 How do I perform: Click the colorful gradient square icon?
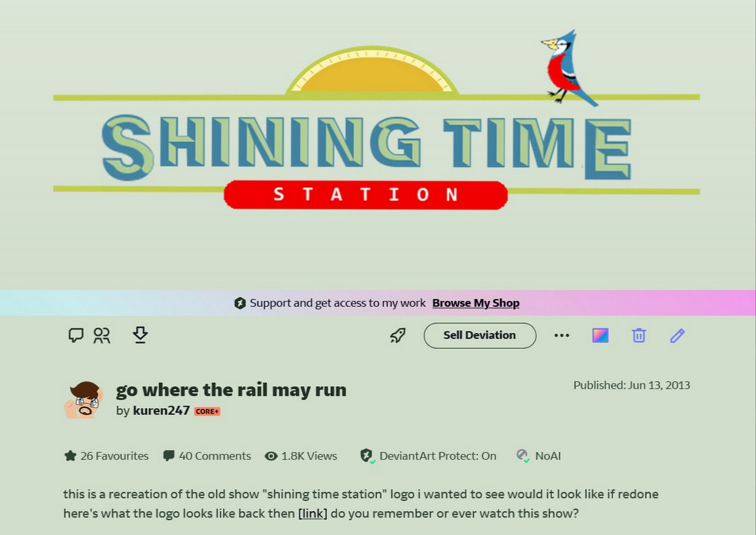601,335
